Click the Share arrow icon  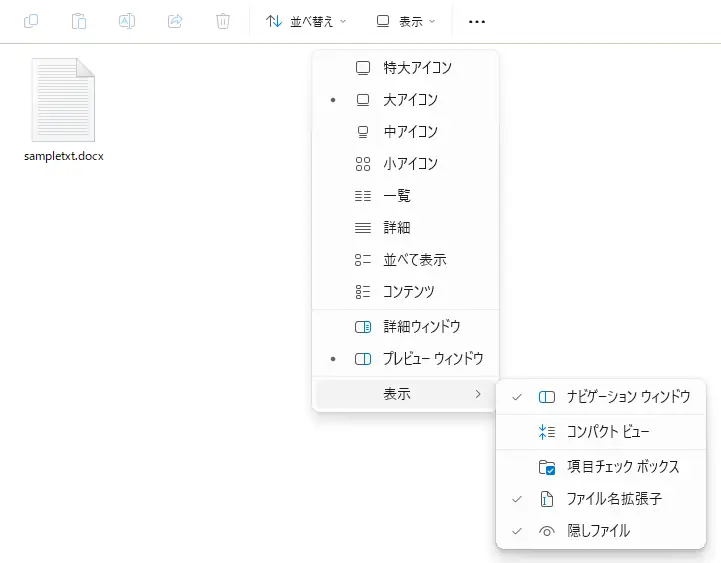click(175, 21)
